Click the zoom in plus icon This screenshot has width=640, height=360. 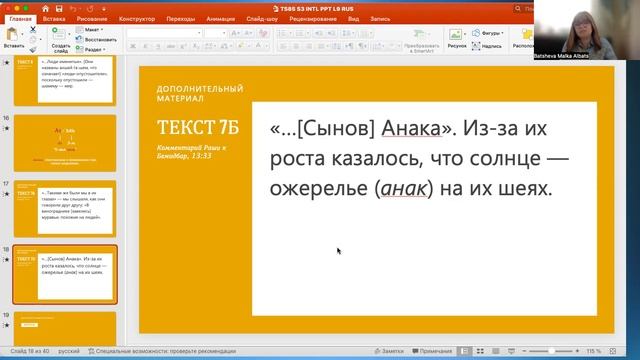577,351
